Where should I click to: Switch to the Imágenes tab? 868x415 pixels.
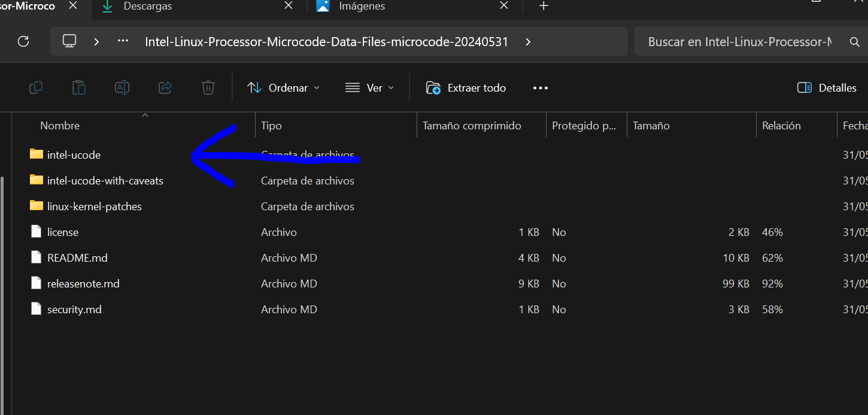click(362, 7)
